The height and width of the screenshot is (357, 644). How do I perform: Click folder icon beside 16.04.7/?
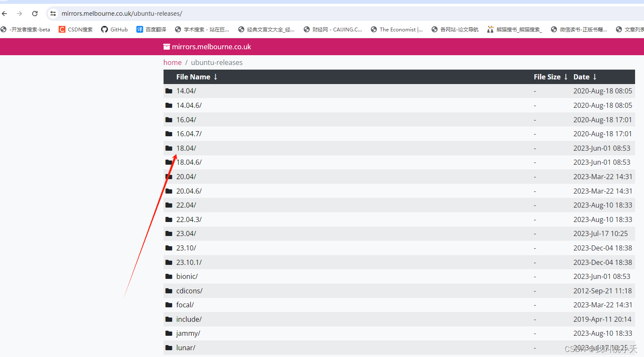tap(169, 134)
